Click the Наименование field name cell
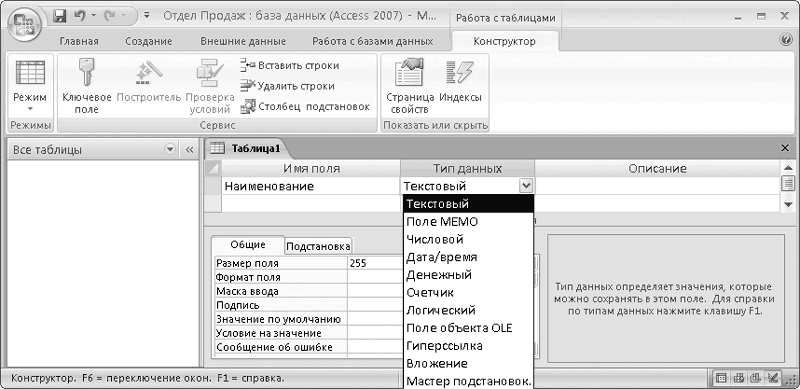Viewport: 800px width, 389px height. pyautogui.click(x=311, y=186)
